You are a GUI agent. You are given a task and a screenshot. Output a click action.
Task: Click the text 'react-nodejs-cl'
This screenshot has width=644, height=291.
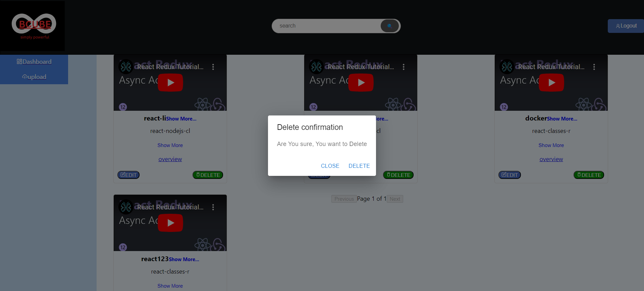(x=170, y=131)
